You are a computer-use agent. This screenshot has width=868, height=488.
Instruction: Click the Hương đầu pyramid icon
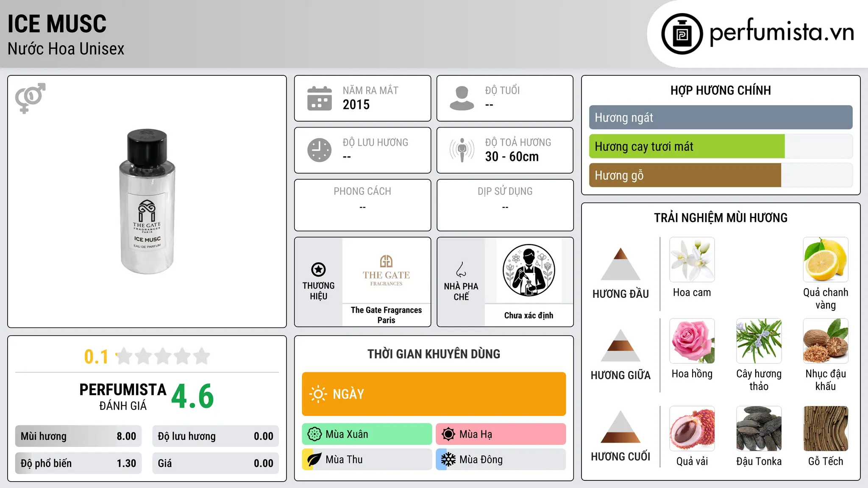[x=620, y=264]
